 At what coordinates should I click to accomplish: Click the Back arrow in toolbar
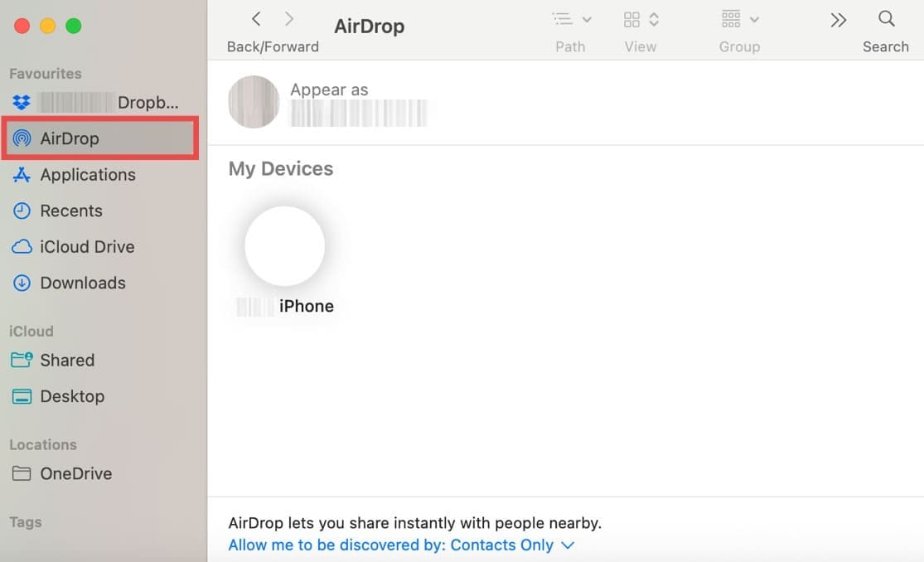[x=256, y=19]
